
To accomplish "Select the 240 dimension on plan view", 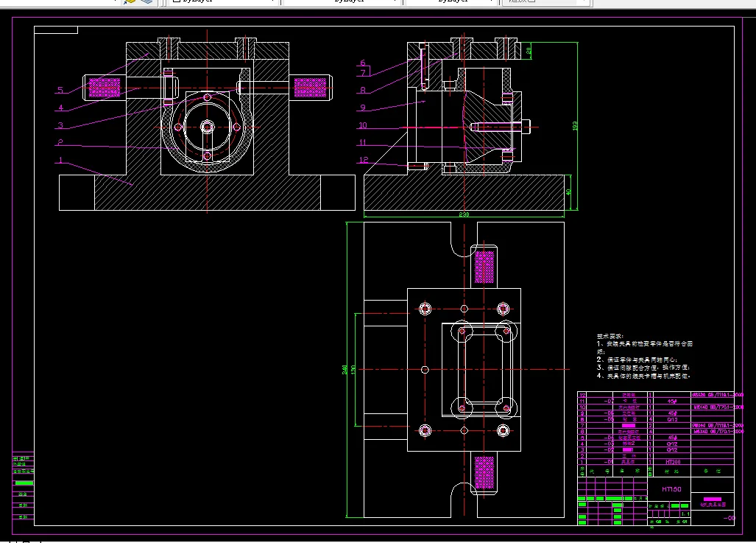I will coord(345,369).
